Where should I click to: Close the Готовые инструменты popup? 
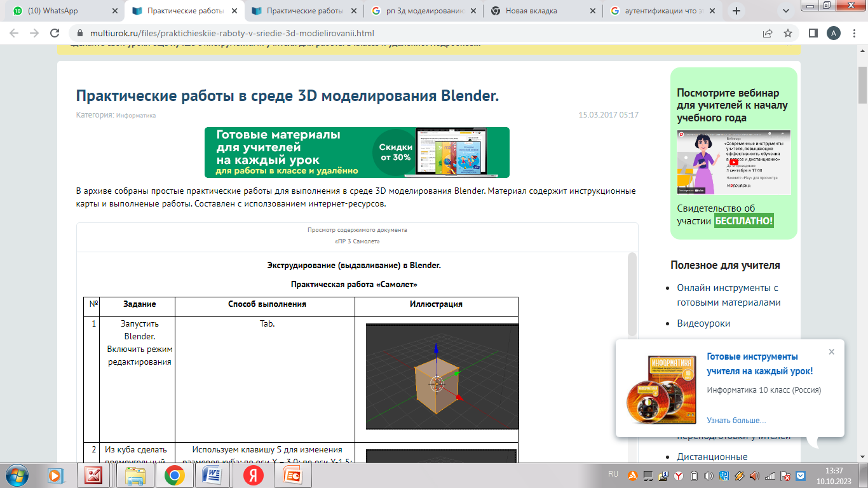click(x=831, y=352)
